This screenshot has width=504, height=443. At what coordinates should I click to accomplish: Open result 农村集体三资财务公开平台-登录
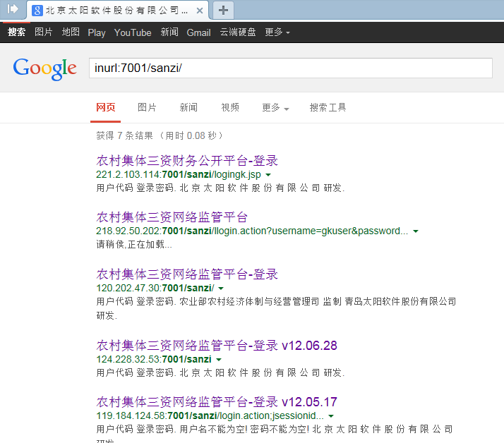pyautogui.click(x=187, y=161)
